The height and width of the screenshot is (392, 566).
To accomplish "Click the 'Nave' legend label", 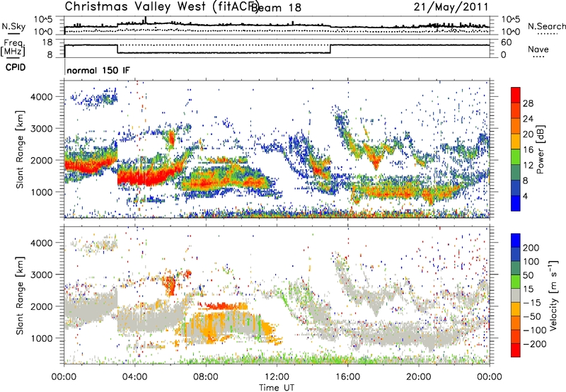I will [x=538, y=50].
